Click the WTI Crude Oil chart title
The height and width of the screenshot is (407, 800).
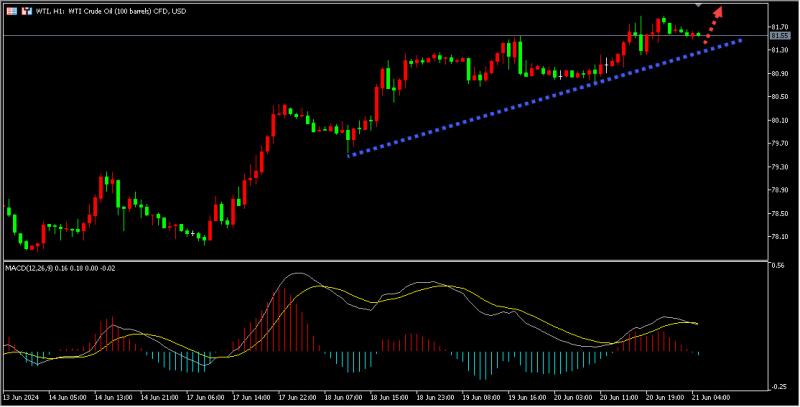(x=111, y=11)
